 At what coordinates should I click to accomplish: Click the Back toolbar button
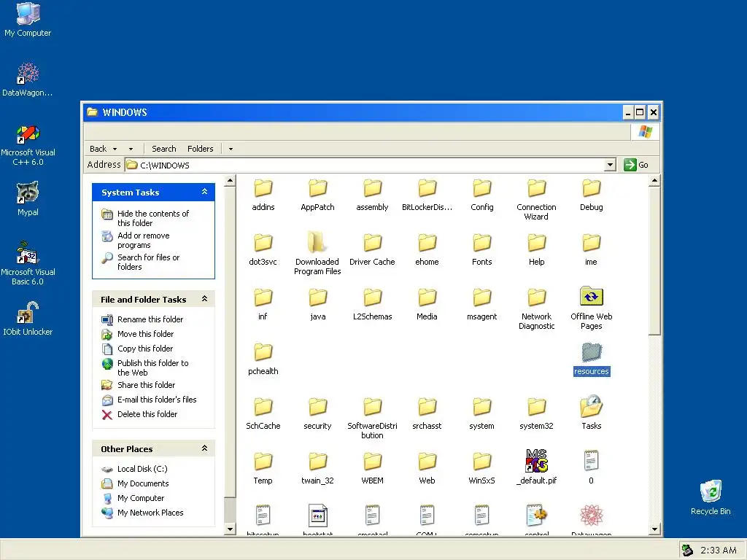pyautogui.click(x=98, y=149)
